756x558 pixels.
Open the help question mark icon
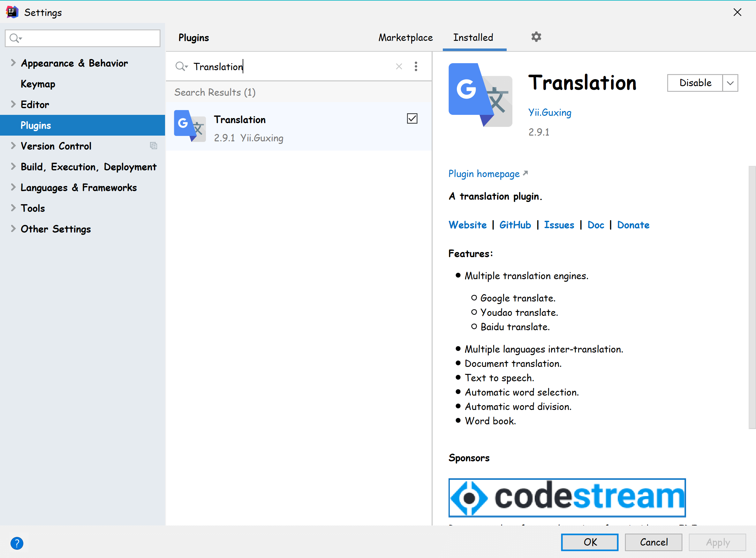(x=17, y=543)
